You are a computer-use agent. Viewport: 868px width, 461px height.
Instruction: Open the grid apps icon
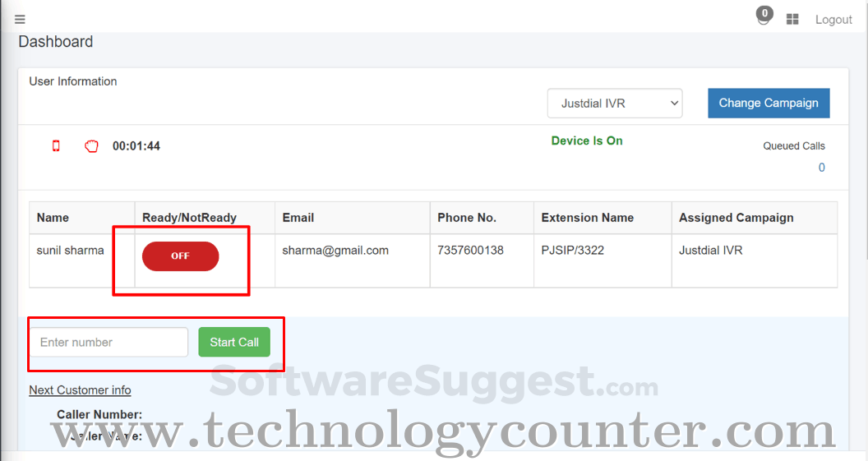click(792, 20)
